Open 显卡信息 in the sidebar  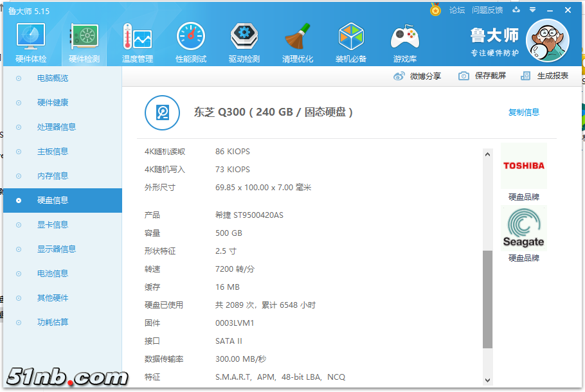coord(53,225)
